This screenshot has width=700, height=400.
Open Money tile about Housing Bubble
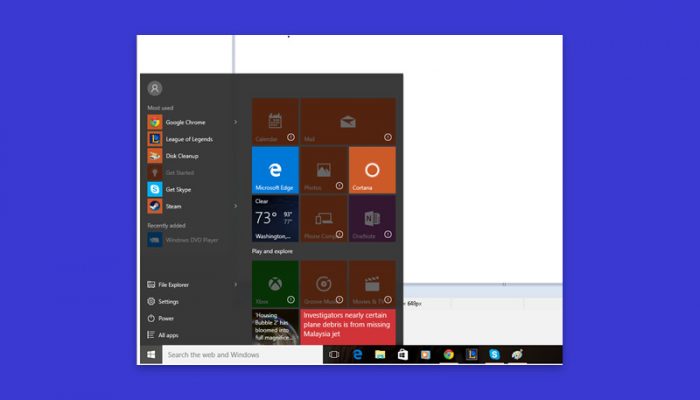[x=275, y=327]
